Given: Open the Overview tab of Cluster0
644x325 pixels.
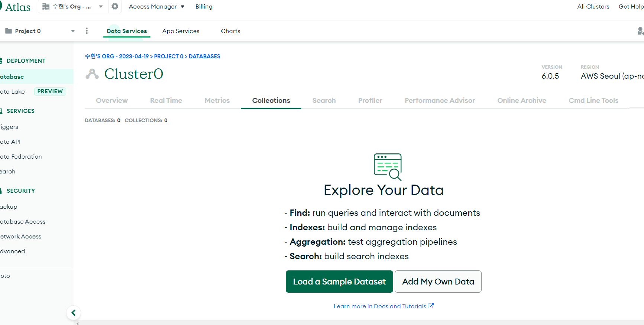Looking at the screenshot, I should [x=112, y=100].
